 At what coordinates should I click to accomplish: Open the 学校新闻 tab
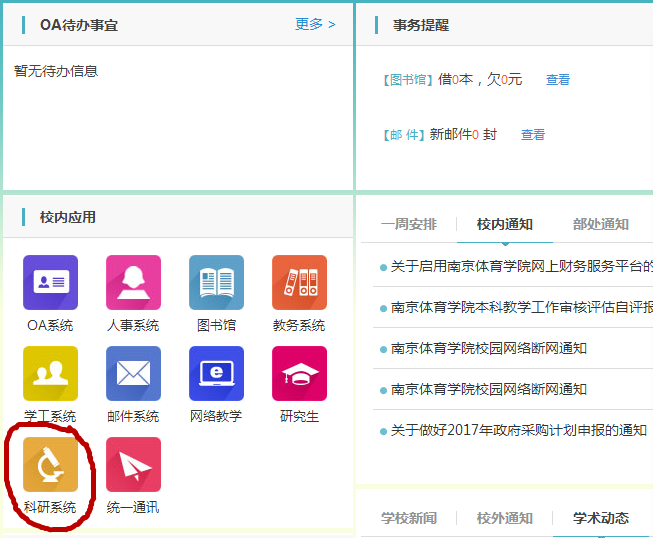point(409,518)
